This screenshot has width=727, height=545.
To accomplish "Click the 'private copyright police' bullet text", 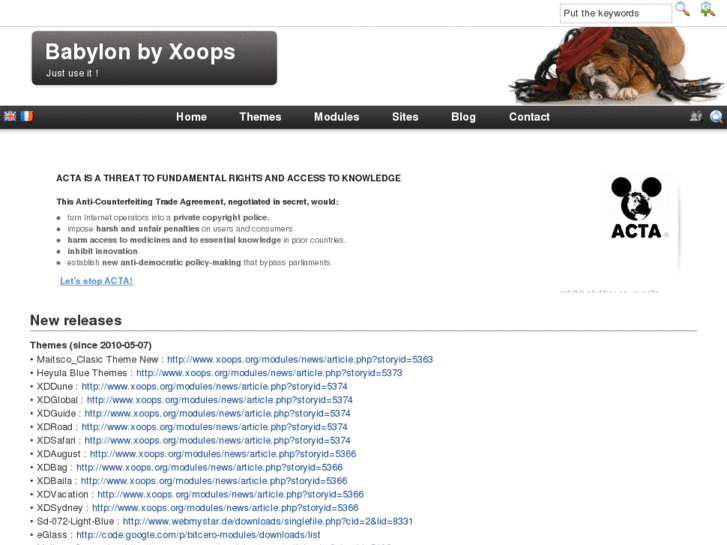I will click(x=221, y=218).
